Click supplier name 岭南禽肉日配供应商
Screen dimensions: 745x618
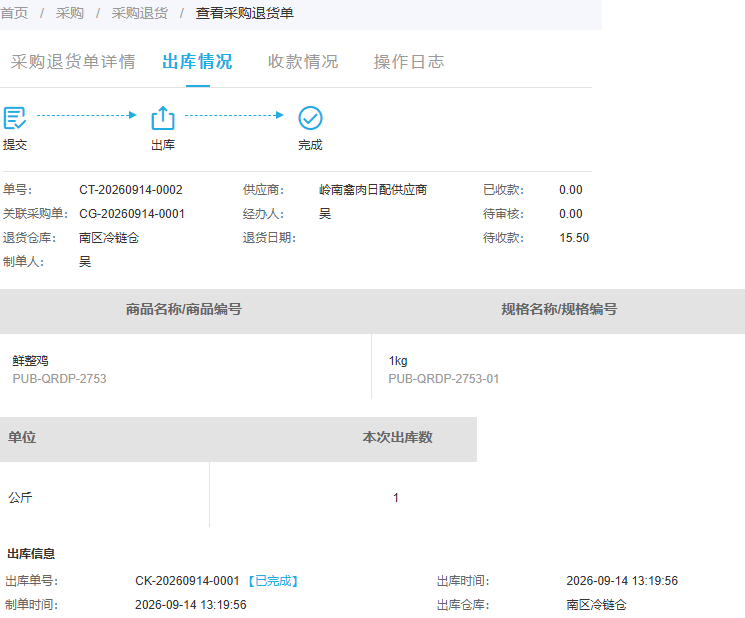[373, 190]
